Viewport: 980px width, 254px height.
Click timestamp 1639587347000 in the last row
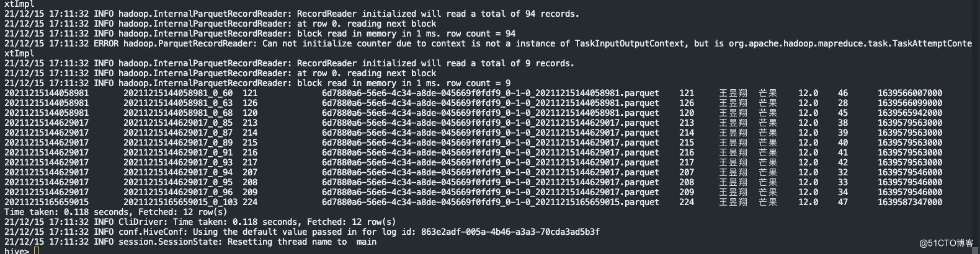coord(910,202)
